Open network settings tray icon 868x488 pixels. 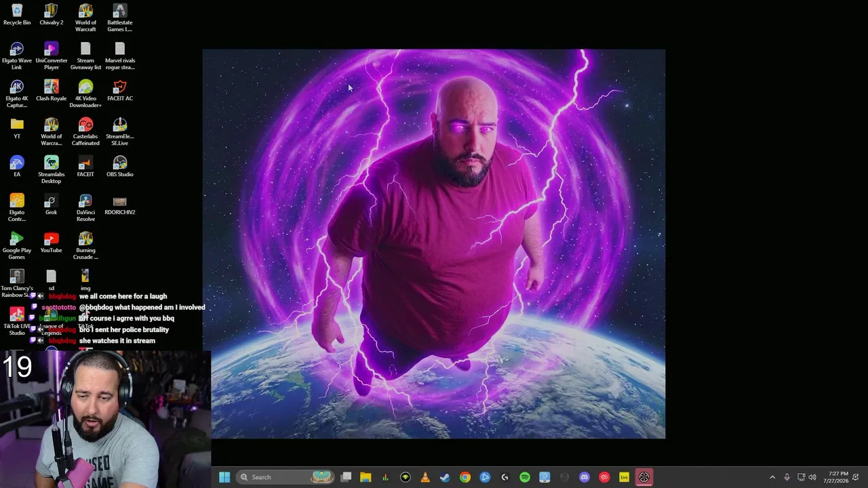point(801,477)
